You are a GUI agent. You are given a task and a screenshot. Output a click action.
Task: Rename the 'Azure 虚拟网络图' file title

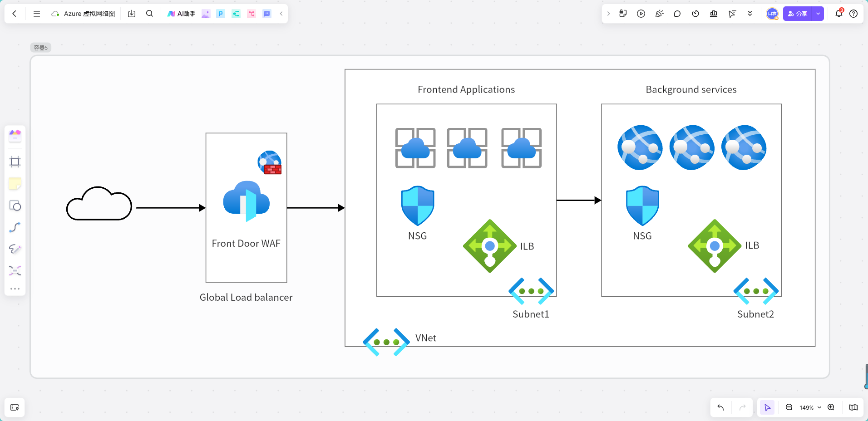(x=89, y=14)
